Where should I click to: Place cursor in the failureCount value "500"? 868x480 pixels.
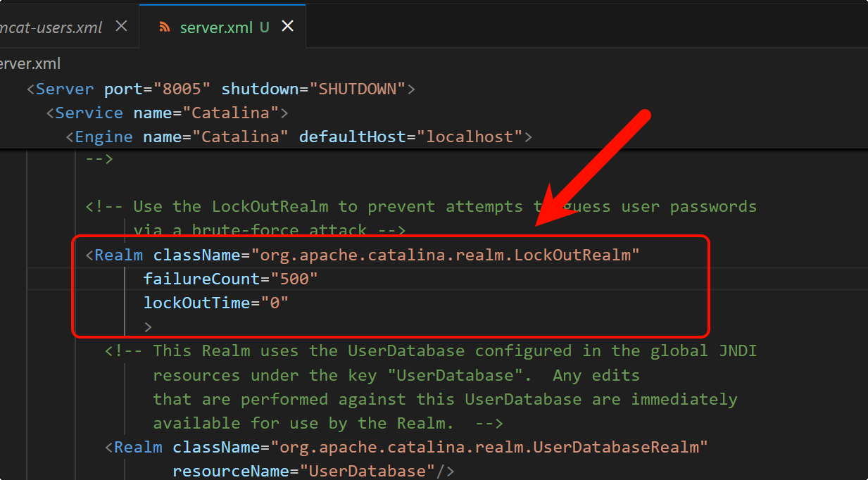tap(294, 279)
